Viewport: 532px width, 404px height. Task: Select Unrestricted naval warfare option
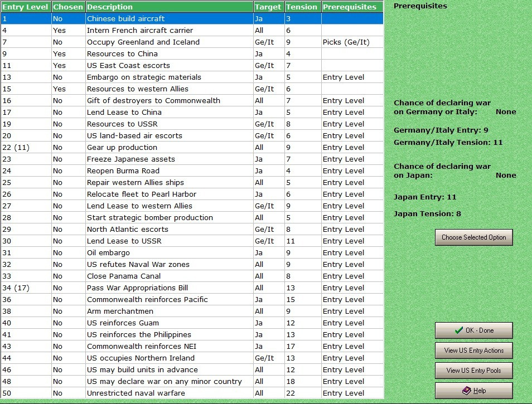(192, 393)
